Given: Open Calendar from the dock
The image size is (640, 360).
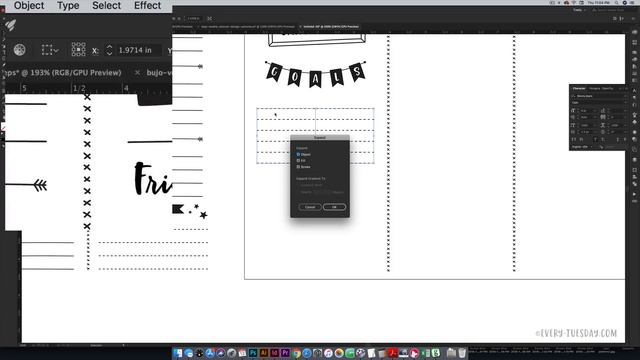Looking at the screenshot, I should (x=242, y=353).
